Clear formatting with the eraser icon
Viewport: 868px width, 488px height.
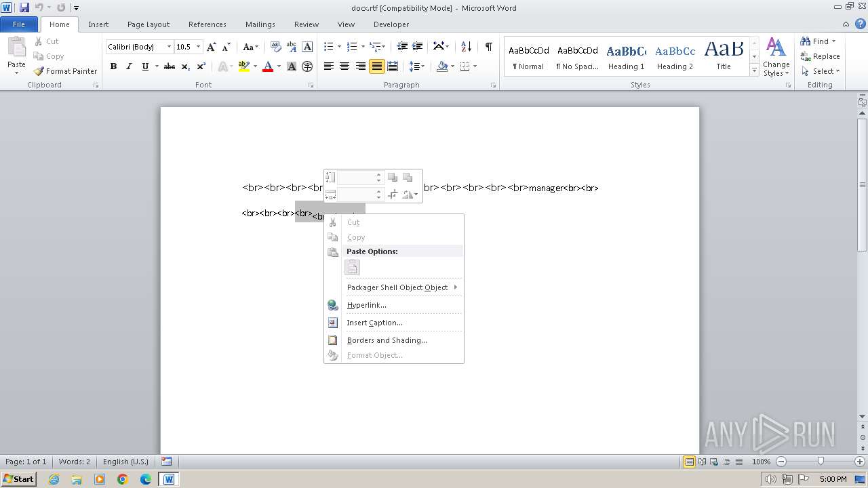(276, 47)
